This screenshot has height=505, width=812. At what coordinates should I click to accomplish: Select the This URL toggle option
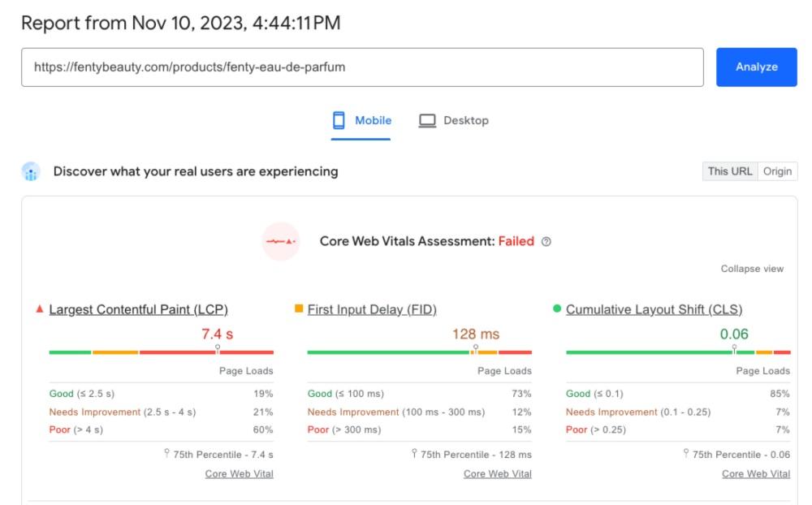point(729,171)
